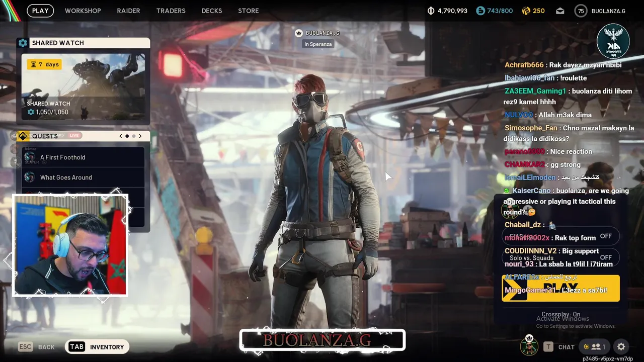Open the RAIDER tab
The width and height of the screenshot is (644, 362).
tap(128, 11)
